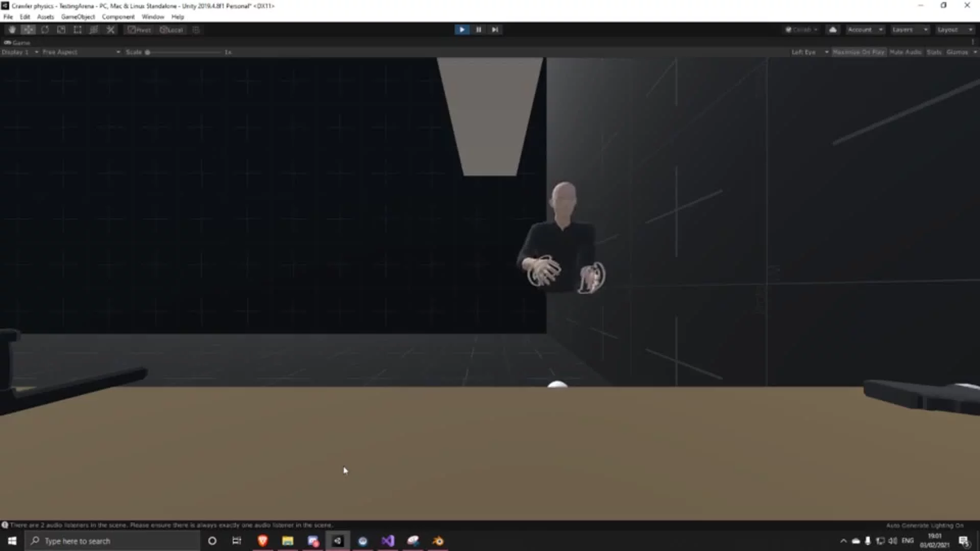Open custom editor tools icon
Image resolution: width=980 pixels, height=551 pixels.
click(110, 30)
